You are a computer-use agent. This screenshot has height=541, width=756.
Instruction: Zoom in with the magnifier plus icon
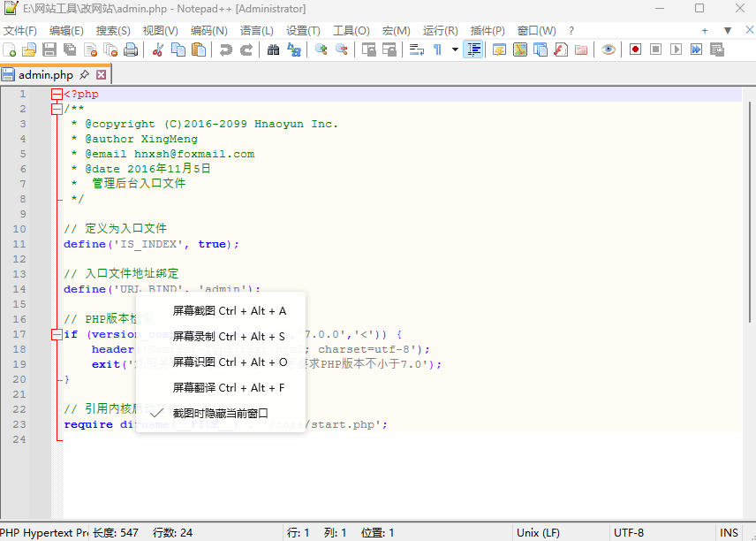point(321,50)
